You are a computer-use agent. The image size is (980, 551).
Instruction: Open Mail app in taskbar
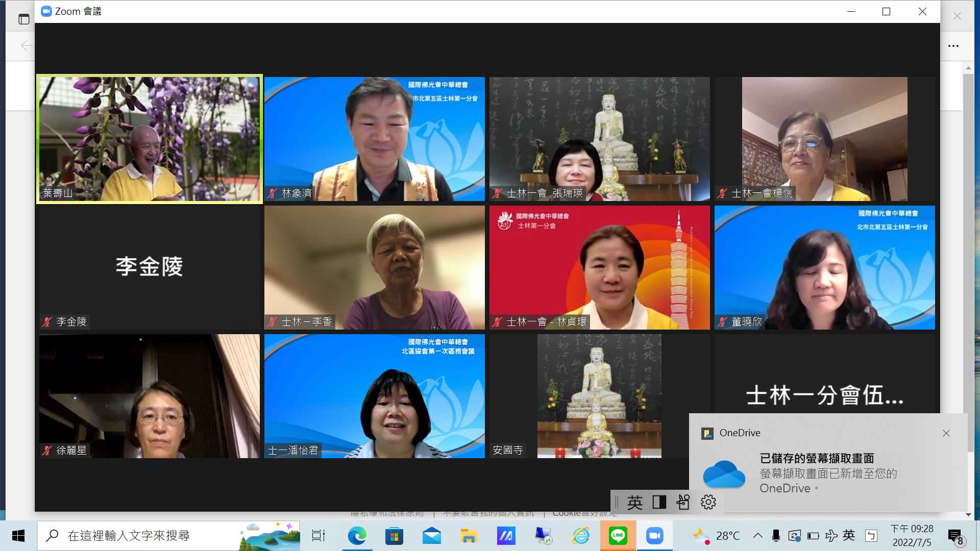click(432, 536)
